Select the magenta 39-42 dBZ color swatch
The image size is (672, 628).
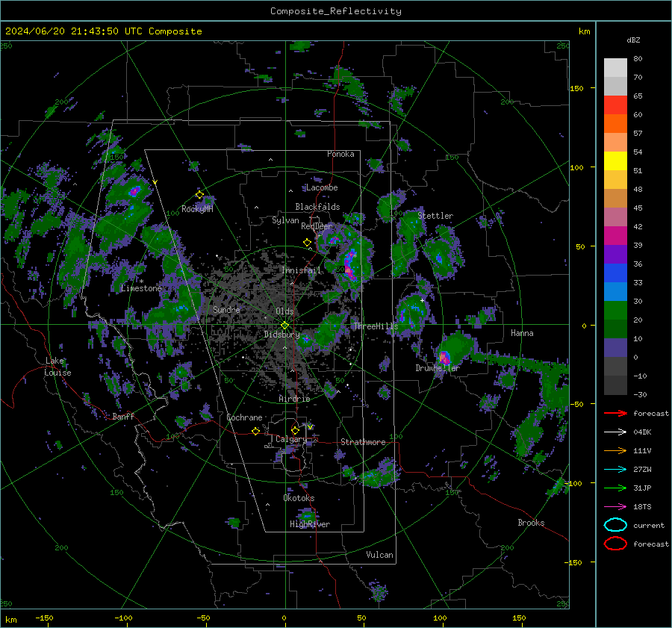click(615, 236)
